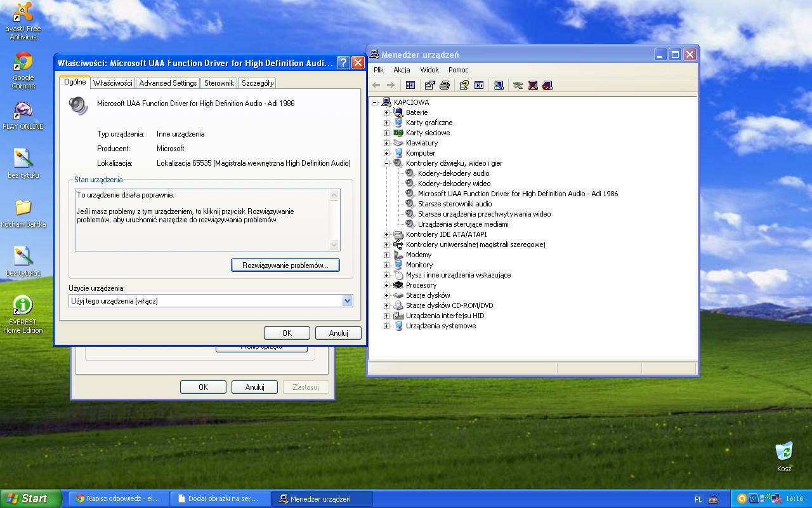This screenshot has width=812, height=508.
Task: Click the Disable device toolbar icon
Action: pyautogui.click(x=547, y=85)
